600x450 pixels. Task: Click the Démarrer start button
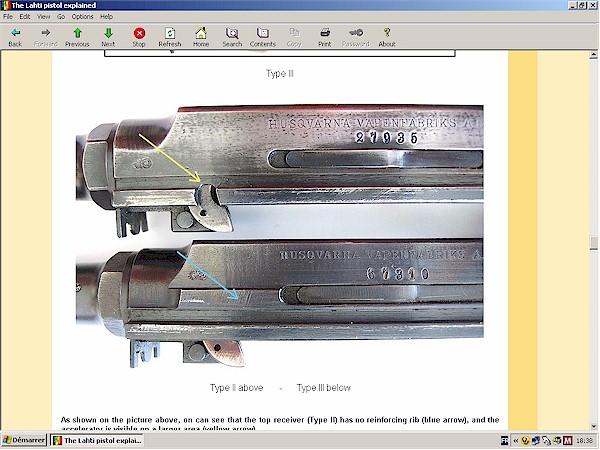coord(24,440)
